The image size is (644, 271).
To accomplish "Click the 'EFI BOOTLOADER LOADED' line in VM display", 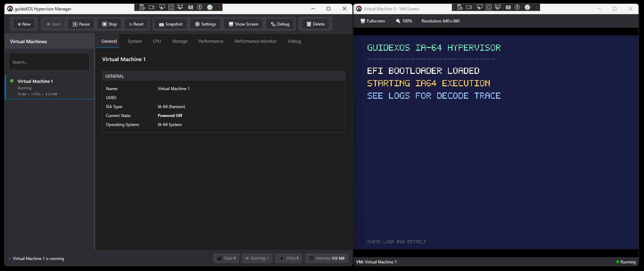I will tap(423, 71).
